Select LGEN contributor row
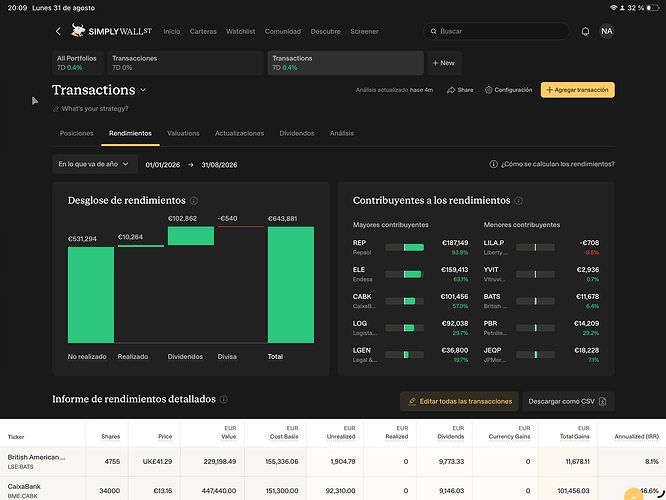The width and height of the screenshot is (666, 500). pyautogui.click(x=410, y=354)
